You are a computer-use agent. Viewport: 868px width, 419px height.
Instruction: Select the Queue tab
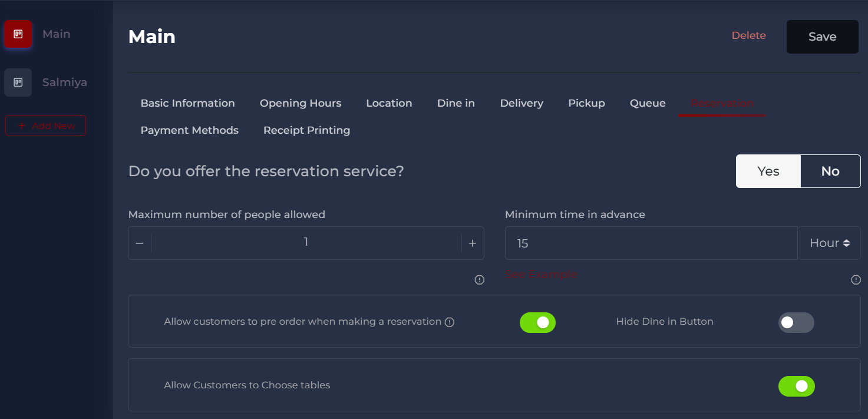point(647,103)
